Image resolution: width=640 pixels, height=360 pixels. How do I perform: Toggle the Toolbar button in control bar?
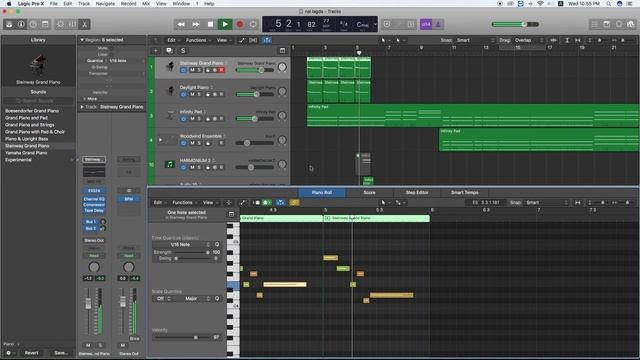(45, 24)
